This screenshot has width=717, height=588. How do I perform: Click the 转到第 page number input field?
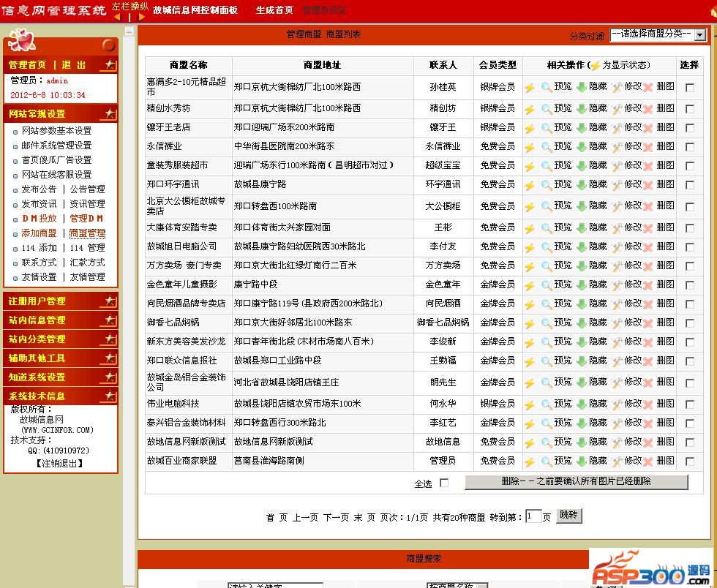(x=533, y=516)
